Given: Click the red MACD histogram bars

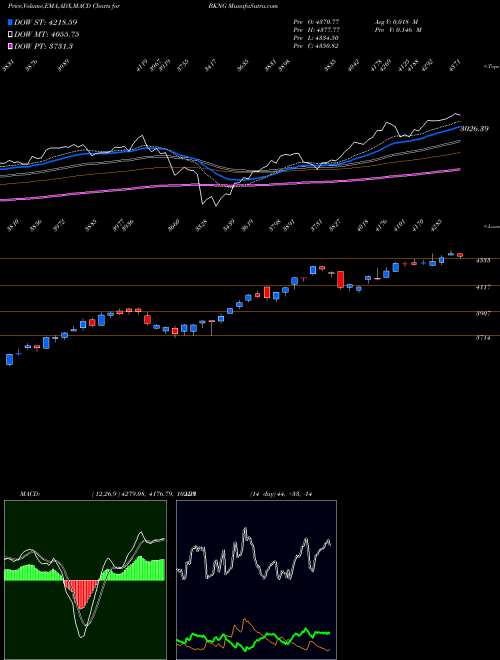Looking at the screenshot, I should [81, 593].
